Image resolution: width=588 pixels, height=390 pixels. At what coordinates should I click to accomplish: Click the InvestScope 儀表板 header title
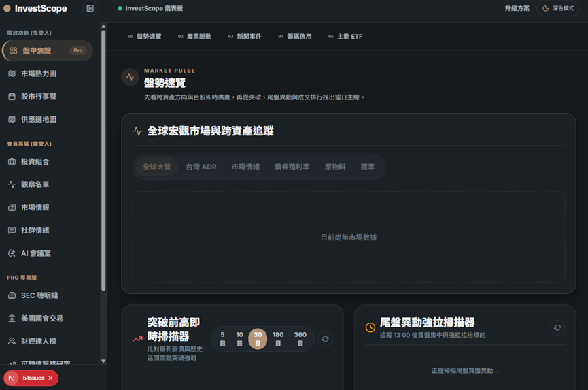154,8
